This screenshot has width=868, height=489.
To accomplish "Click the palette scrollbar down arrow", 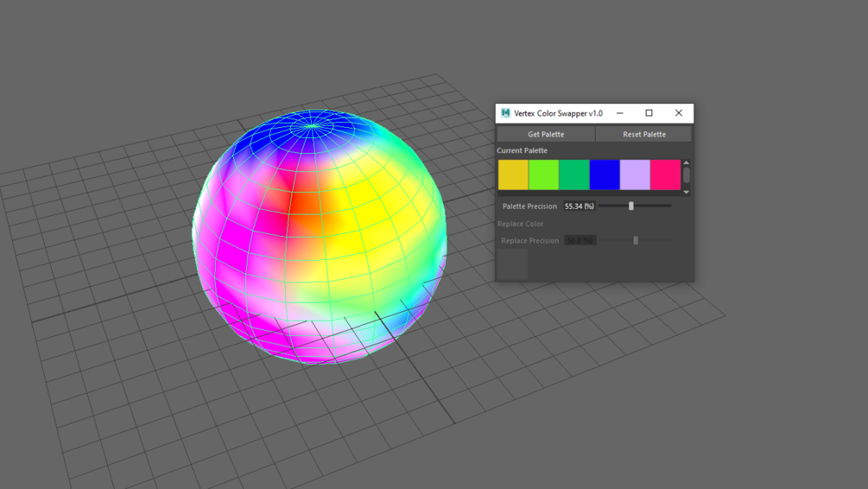I will [x=687, y=192].
